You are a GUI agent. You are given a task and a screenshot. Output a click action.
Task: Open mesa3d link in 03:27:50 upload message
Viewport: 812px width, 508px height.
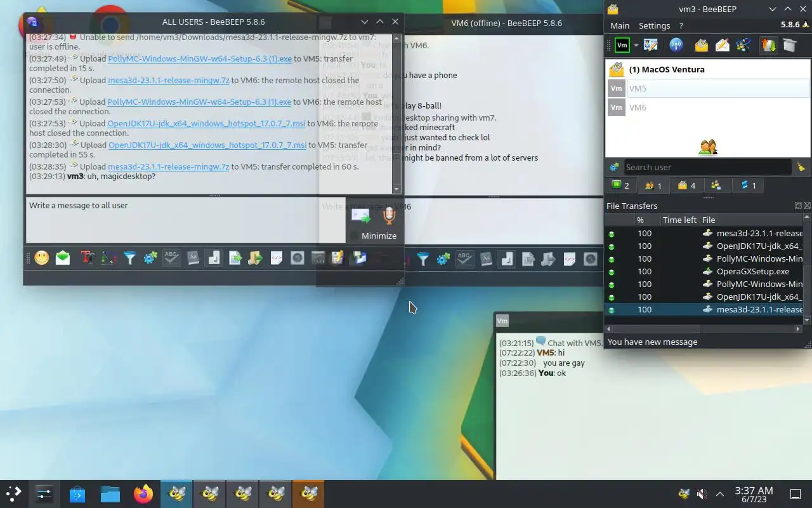tap(169, 80)
